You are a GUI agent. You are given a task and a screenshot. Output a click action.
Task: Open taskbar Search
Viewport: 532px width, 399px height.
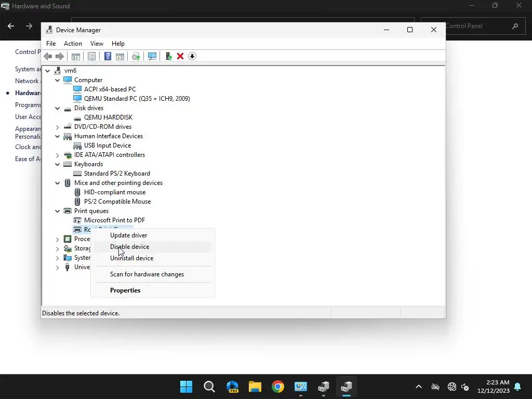point(209,387)
